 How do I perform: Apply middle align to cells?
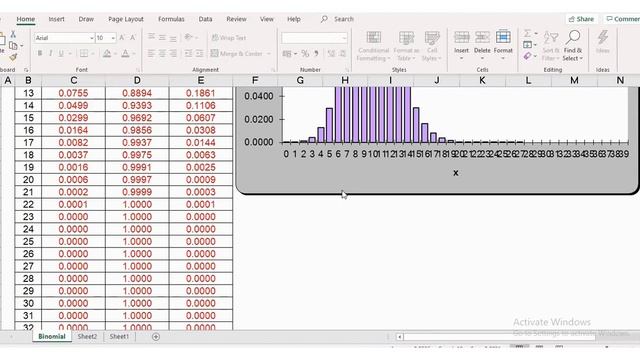[x=162, y=38]
